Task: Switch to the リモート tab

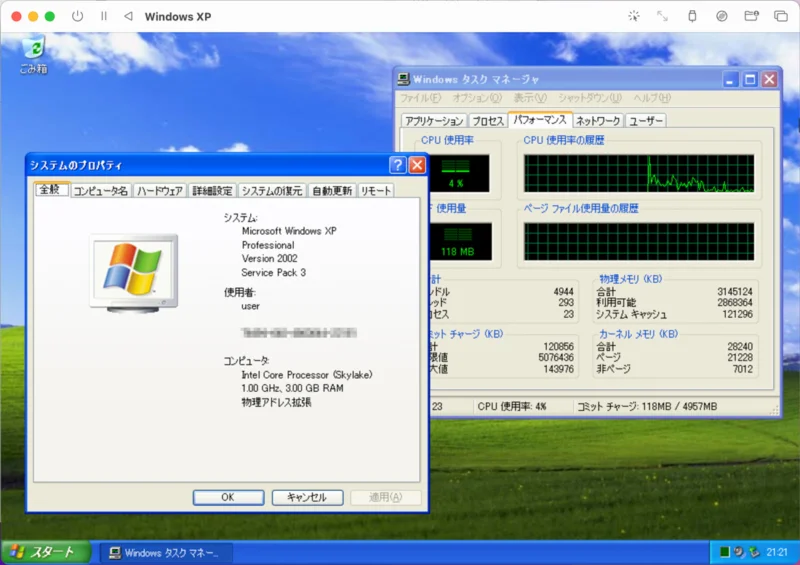Action: [x=376, y=191]
